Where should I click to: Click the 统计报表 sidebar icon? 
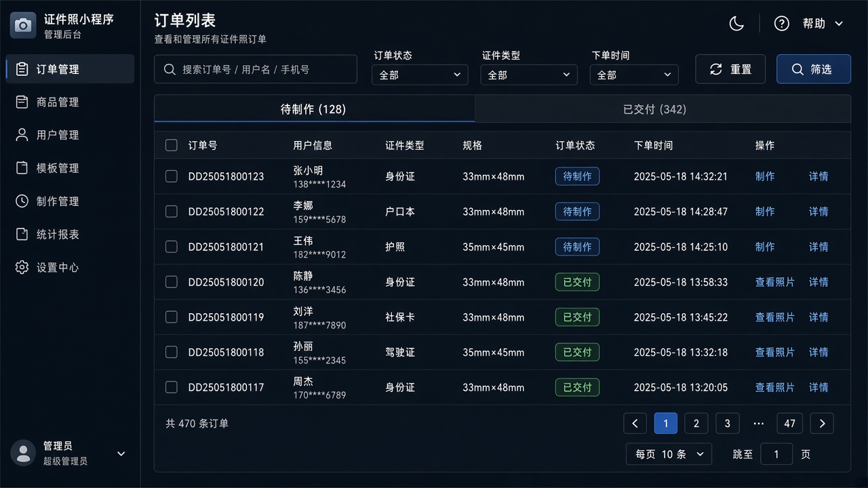[x=22, y=235]
